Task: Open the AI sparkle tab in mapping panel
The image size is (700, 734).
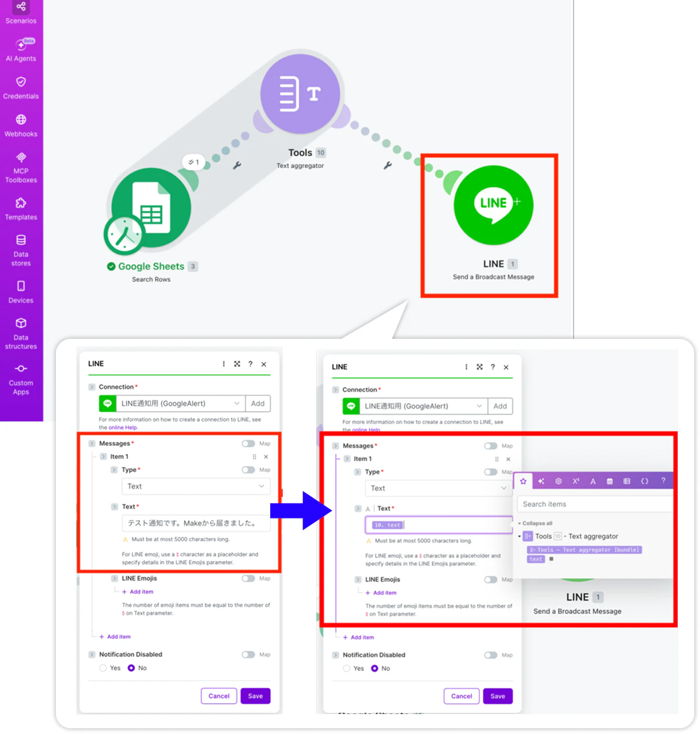Action: pyautogui.click(x=541, y=481)
